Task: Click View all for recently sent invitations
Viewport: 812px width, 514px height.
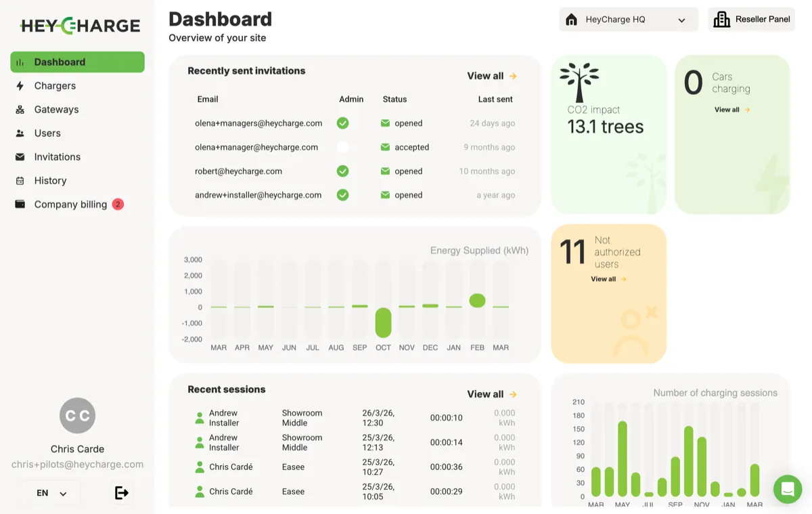Action: pyautogui.click(x=491, y=76)
